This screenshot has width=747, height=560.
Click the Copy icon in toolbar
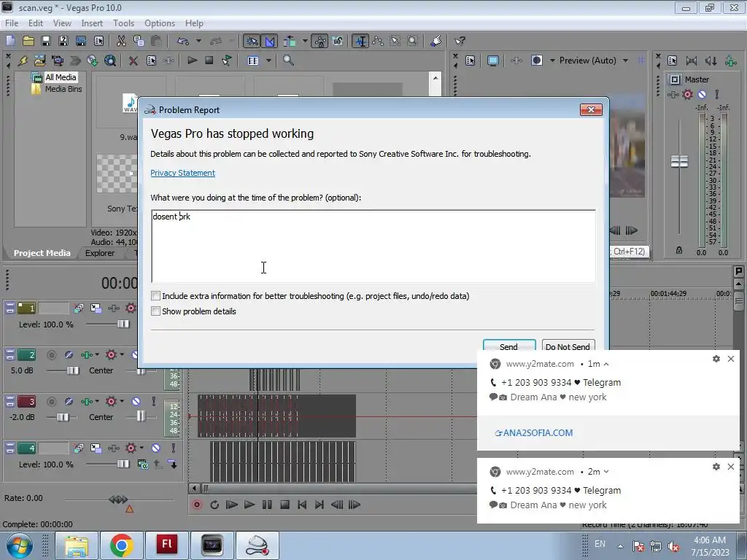139,41
